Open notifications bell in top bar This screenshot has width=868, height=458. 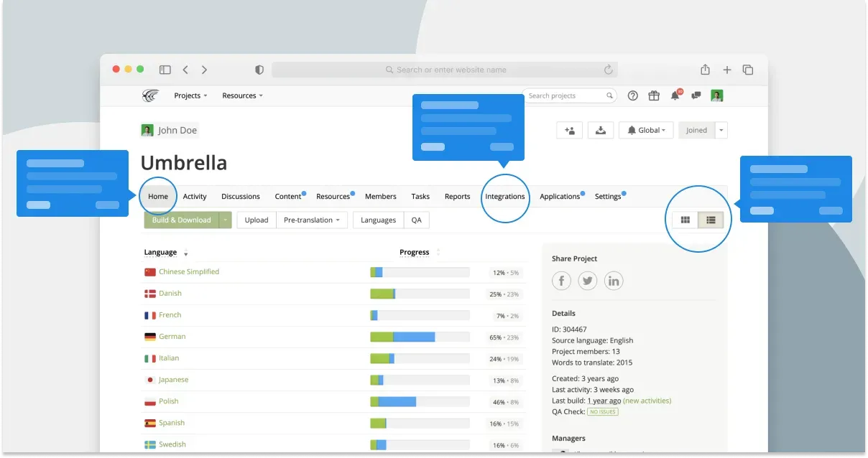[x=675, y=95]
